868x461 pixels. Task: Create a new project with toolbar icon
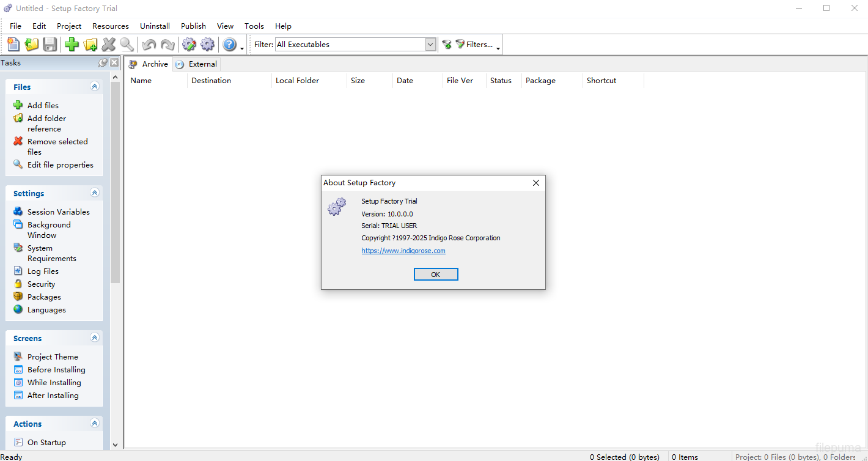13,44
